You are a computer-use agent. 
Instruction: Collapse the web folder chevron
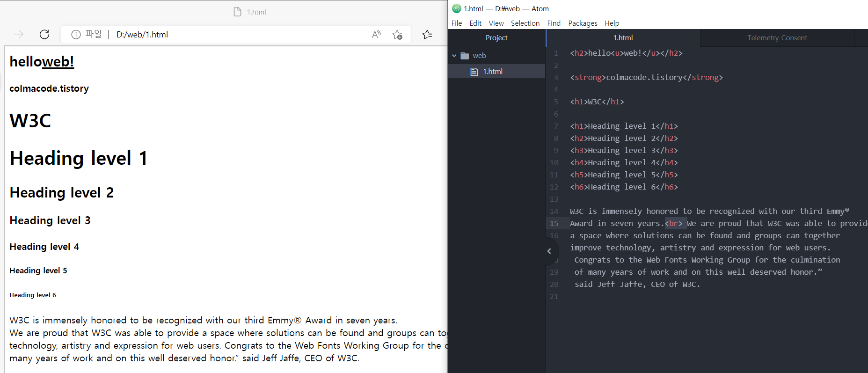454,56
